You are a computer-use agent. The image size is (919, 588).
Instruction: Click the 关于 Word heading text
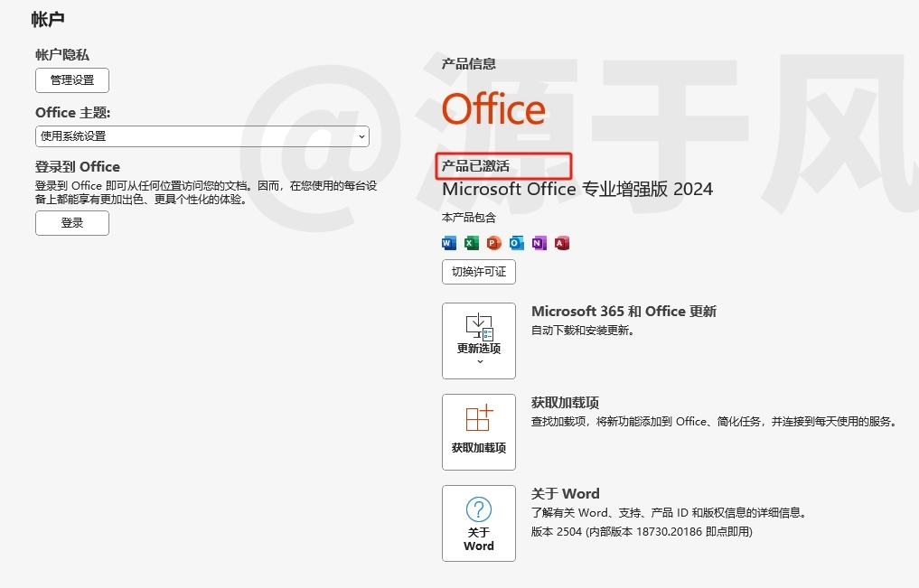[565, 494]
